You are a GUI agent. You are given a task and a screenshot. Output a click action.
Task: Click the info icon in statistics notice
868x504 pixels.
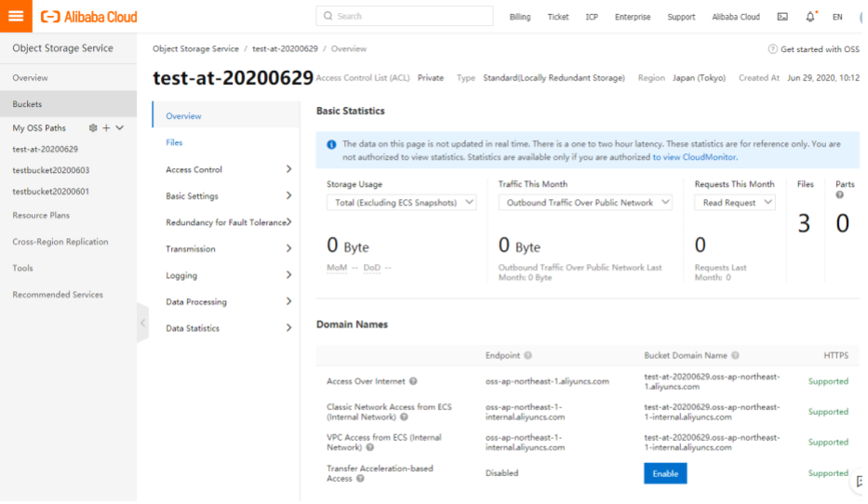pyautogui.click(x=331, y=144)
